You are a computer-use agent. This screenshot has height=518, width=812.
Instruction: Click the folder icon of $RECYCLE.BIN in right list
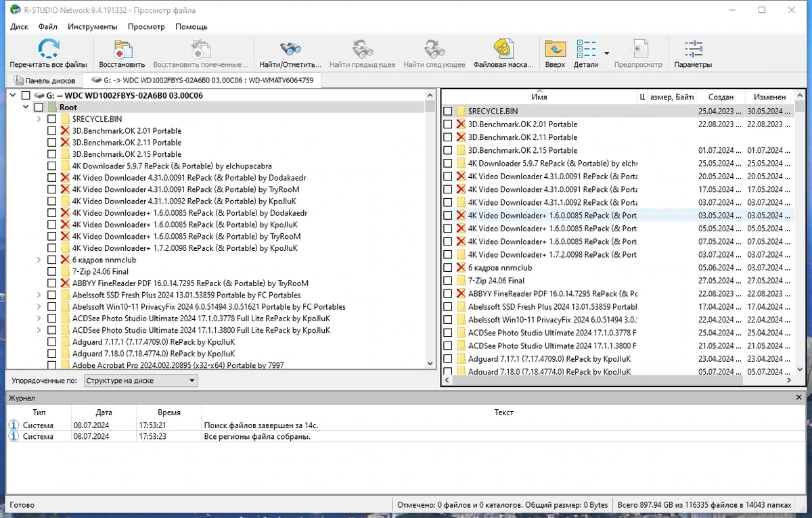[x=461, y=111]
